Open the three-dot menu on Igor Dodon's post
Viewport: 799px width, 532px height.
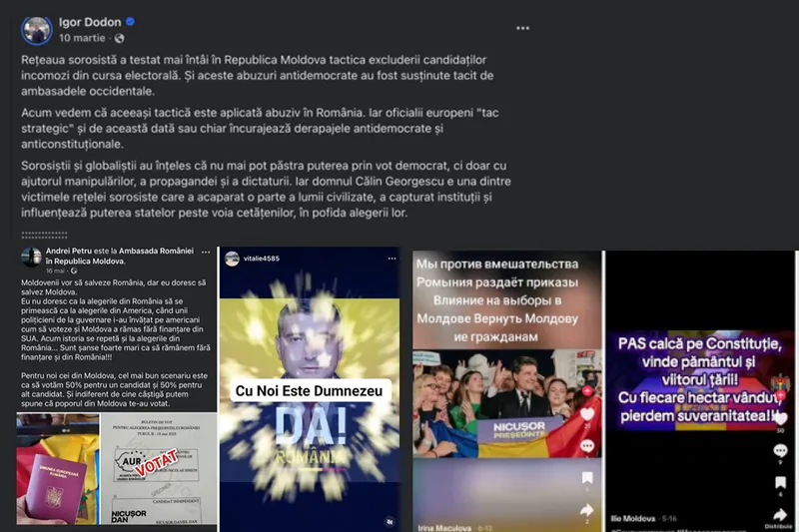[522, 28]
